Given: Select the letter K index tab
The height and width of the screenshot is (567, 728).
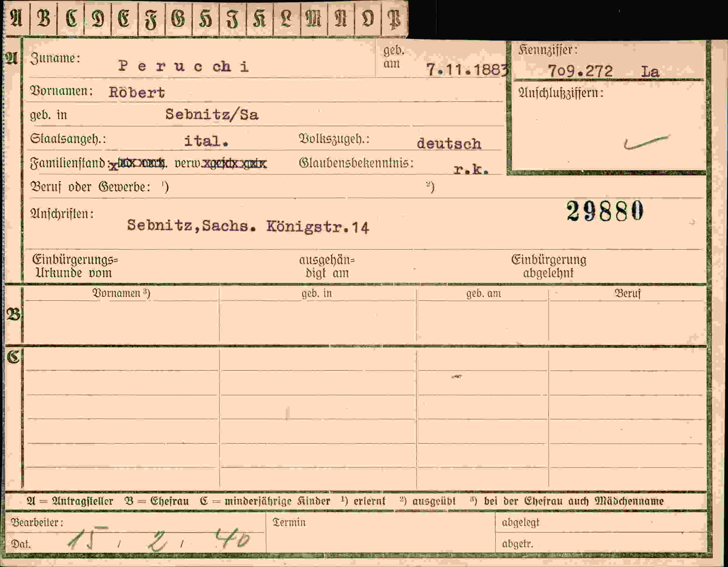Looking at the screenshot, I should (x=260, y=19).
